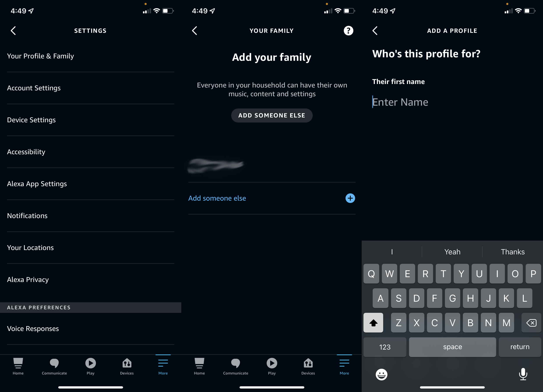Toggle numeric keyboard with 123 key
This screenshot has height=392, width=543.
[x=384, y=346]
